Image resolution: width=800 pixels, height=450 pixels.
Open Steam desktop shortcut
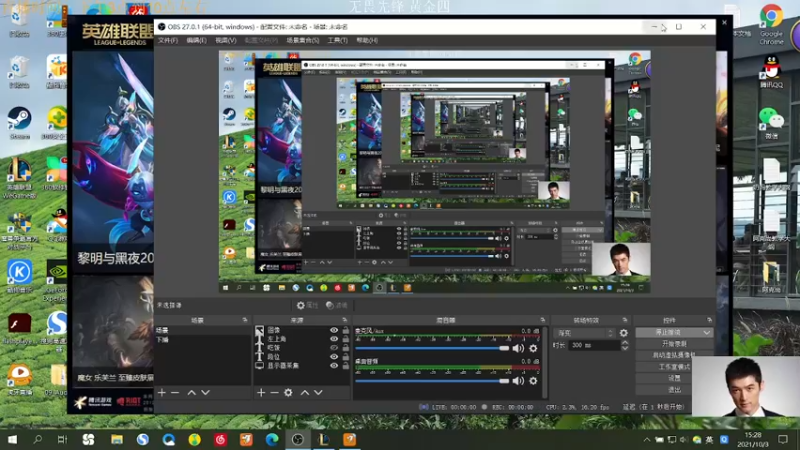coord(19,122)
